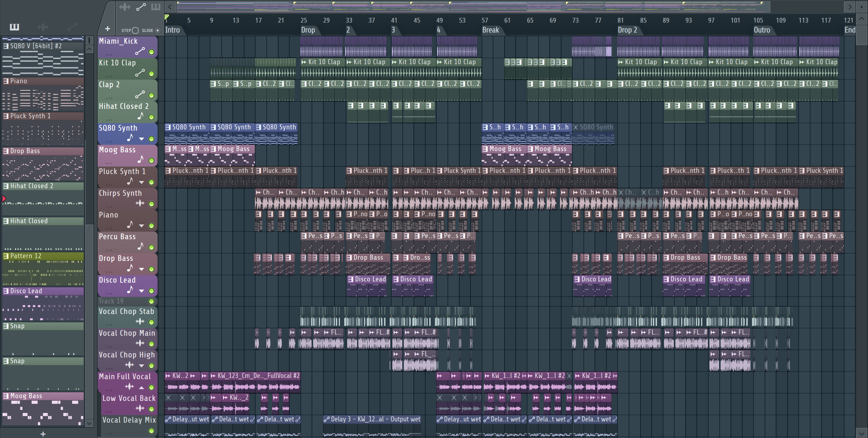Image resolution: width=868 pixels, height=438 pixels.
Task: Mute the Hihat Closed 2 track
Action: coord(152,117)
